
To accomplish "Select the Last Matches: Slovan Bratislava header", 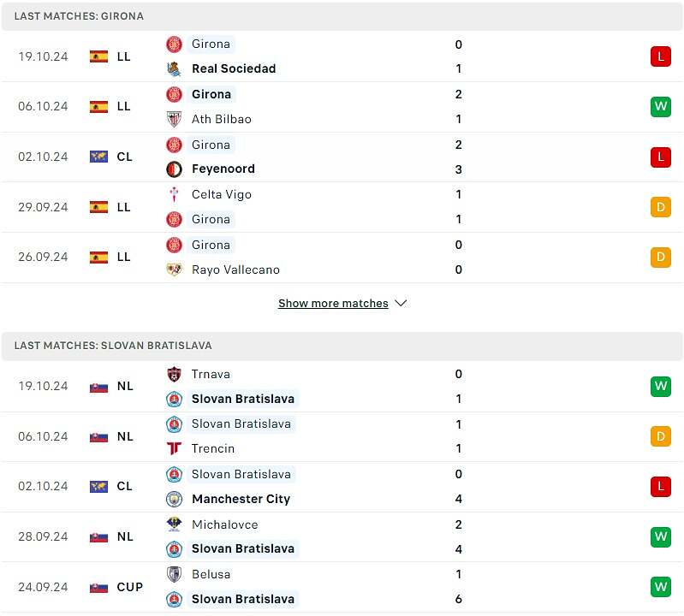I will click(342, 346).
